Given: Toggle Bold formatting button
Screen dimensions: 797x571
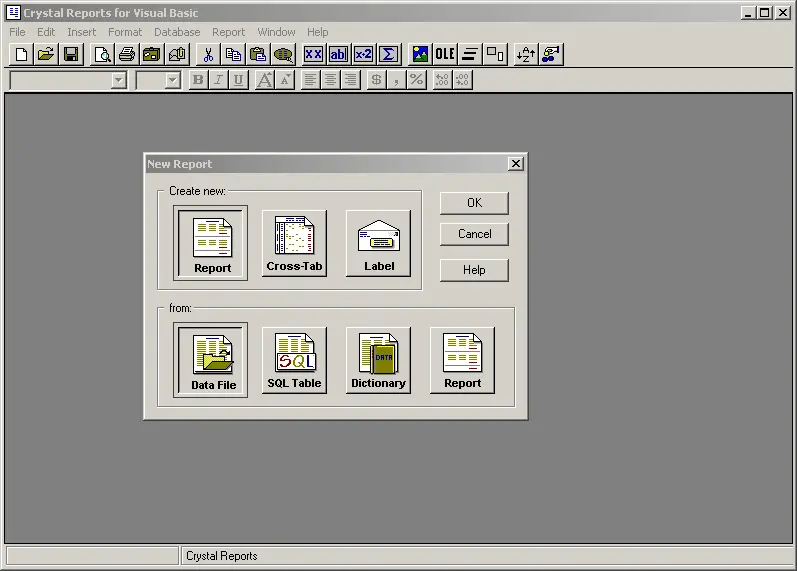Looking at the screenshot, I should (x=198, y=80).
